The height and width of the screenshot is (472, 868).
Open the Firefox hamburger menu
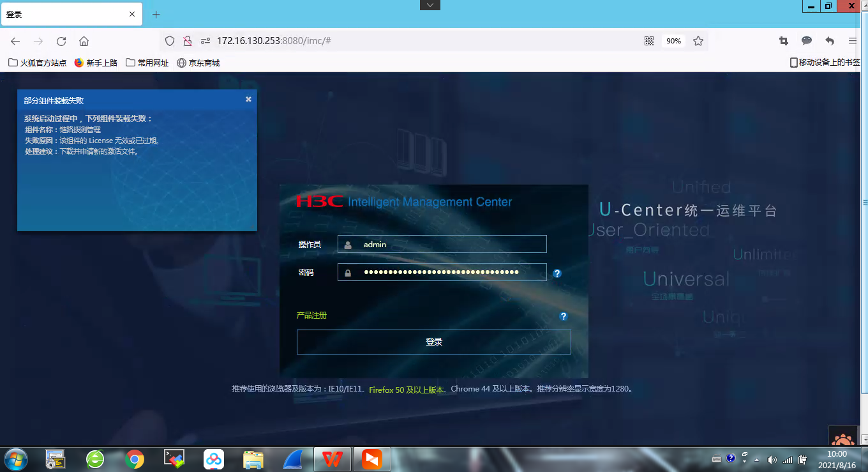(853, 41)
